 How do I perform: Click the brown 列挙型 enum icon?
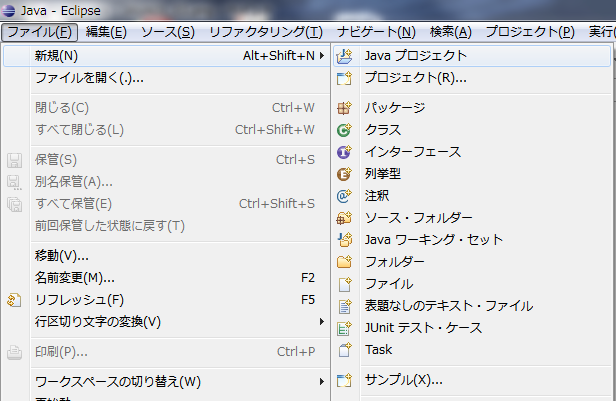345,174
